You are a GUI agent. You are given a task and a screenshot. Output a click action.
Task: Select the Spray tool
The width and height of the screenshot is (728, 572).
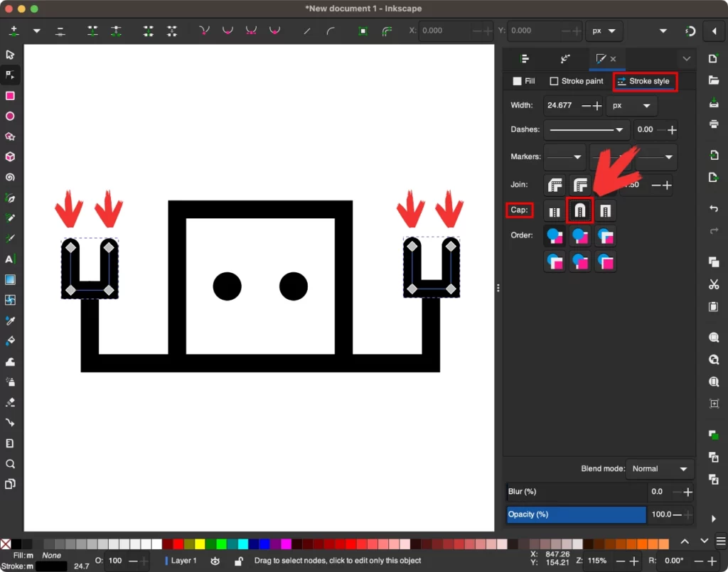[x=10, y=382]
